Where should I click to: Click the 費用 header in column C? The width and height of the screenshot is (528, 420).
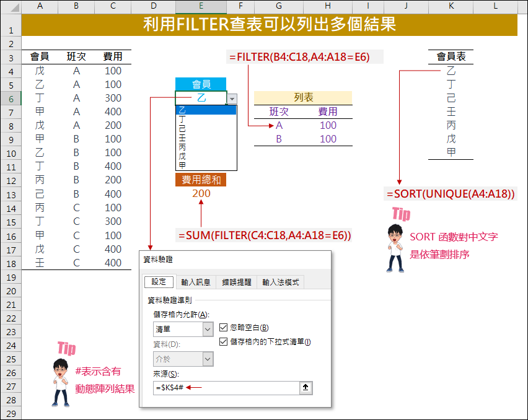coord(113,56)
